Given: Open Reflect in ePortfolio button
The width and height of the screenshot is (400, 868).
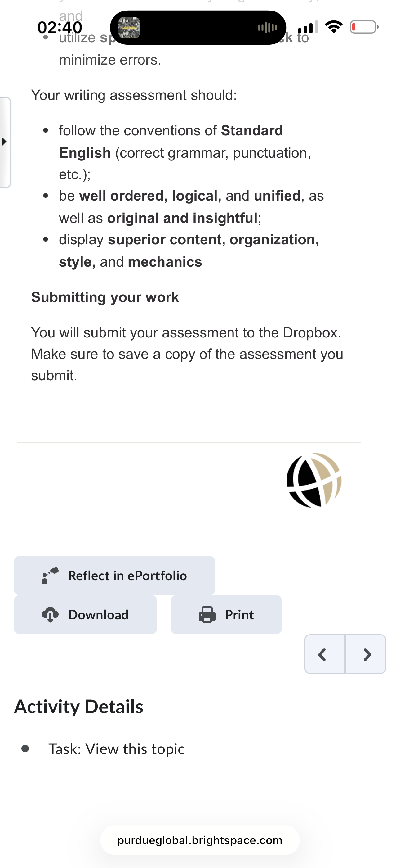Looking at the screenshot, I should (114, 576).
